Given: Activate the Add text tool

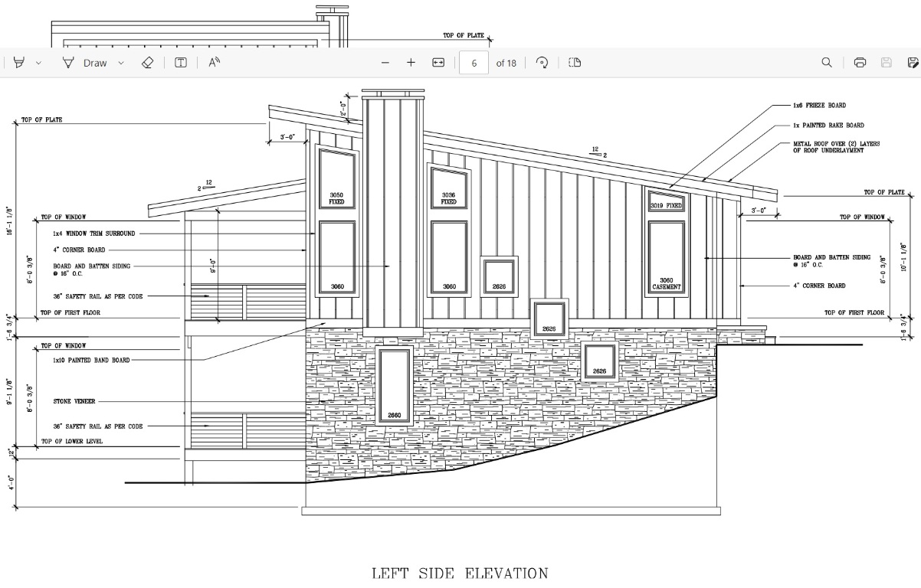Looking at the screenshot, I should (x=181, y=63).
